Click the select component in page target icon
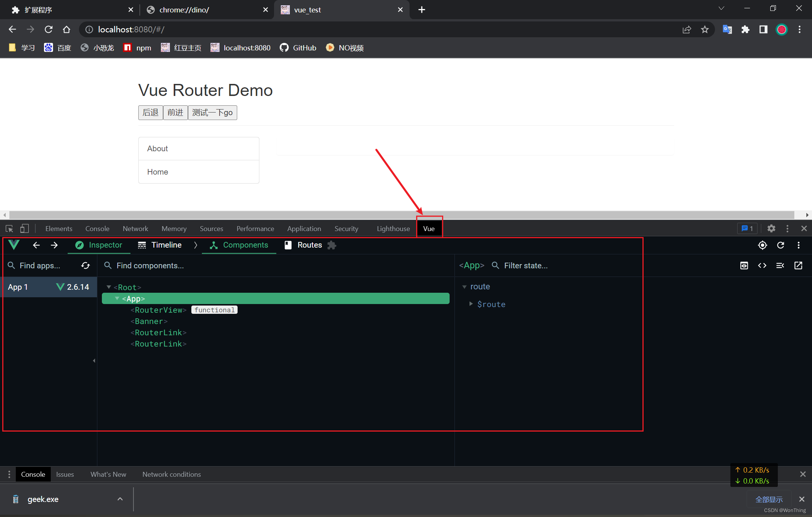This screenshot has width=812, height=517. 762,245
